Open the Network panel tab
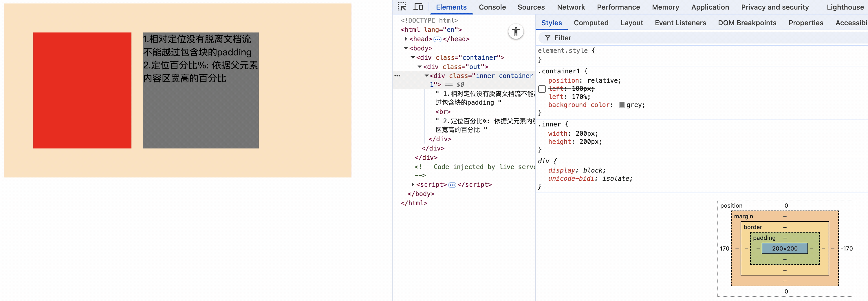 click(571, 7)
